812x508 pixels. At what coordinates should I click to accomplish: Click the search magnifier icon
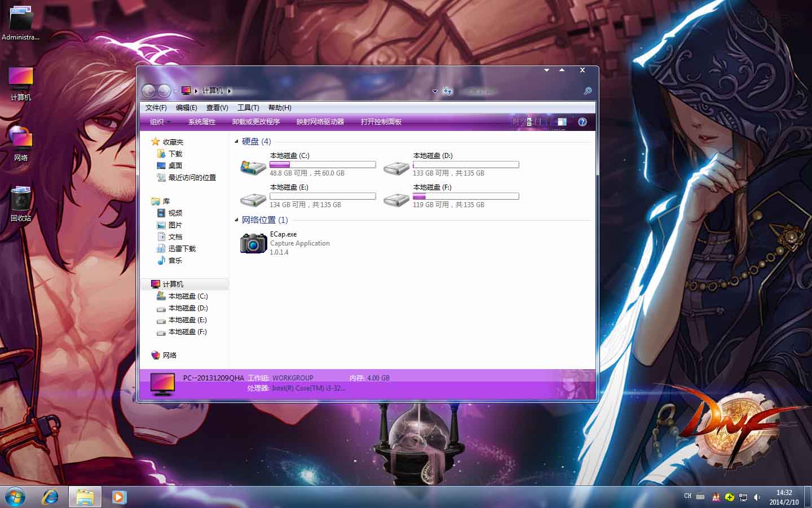point(588,91)
